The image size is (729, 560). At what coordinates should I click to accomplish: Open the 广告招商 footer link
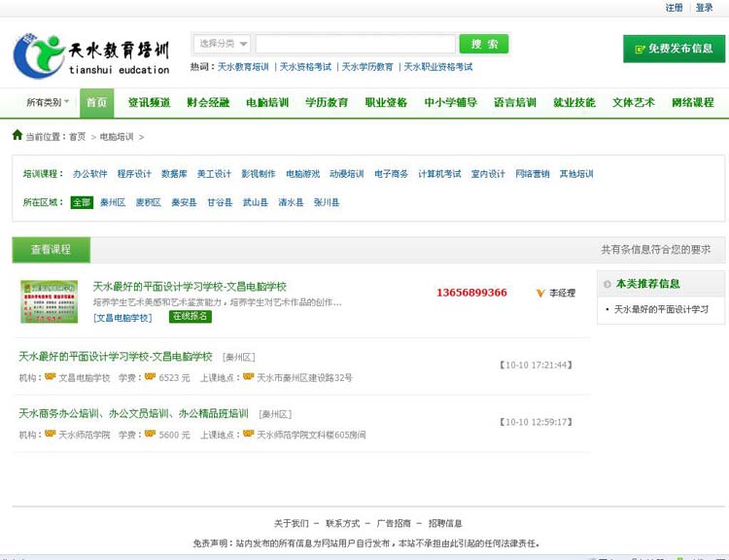coord(394,523)
